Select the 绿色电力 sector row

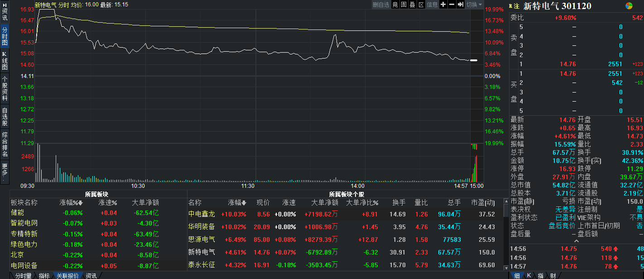[x=98, y=245]
